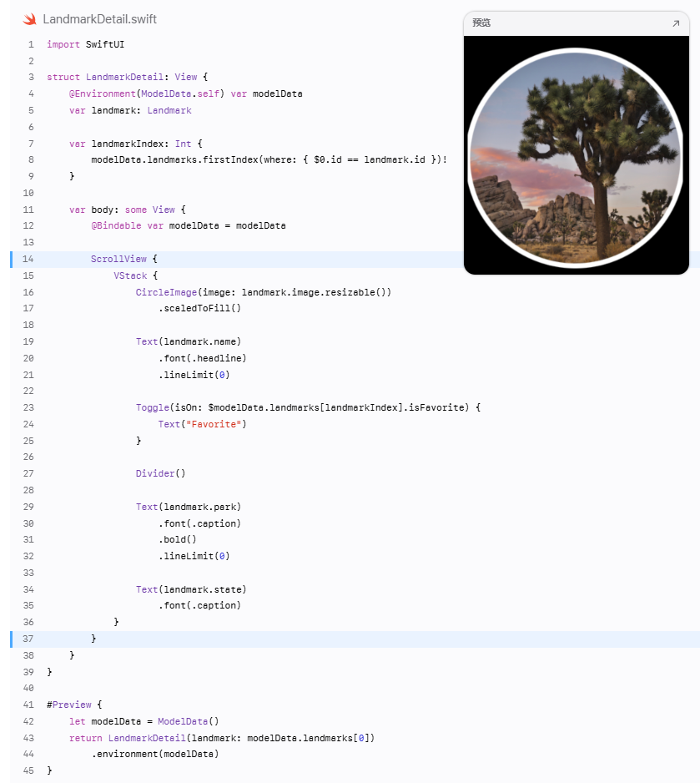Click the 'import SwiftUI' code line
Image resolution: width=700 pixels, height=783 pixels.
85,44
